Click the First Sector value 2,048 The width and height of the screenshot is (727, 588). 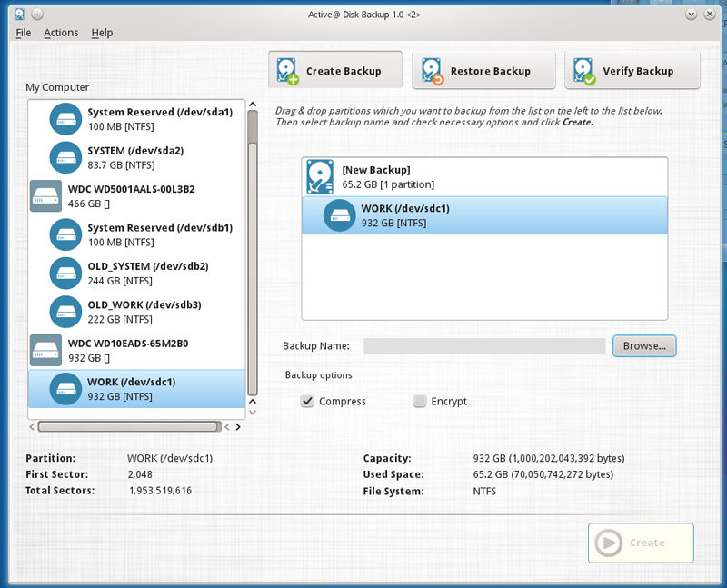[140, 474]
